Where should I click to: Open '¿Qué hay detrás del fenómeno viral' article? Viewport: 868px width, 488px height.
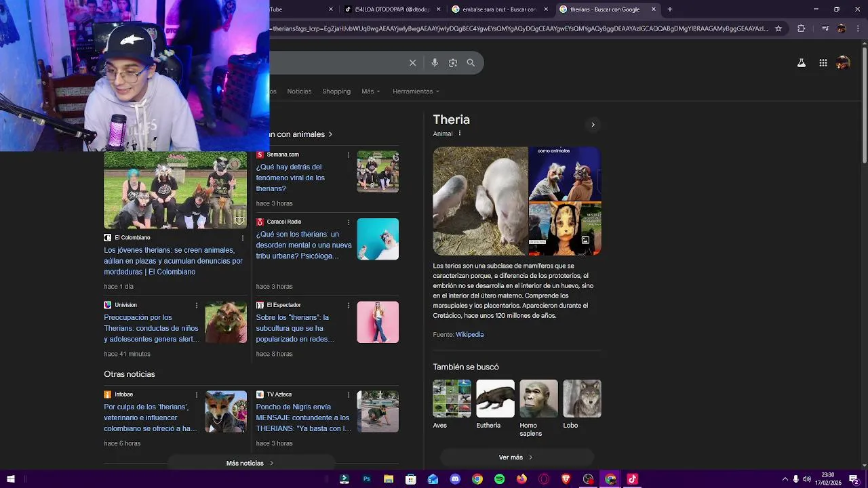click(290, 178)
